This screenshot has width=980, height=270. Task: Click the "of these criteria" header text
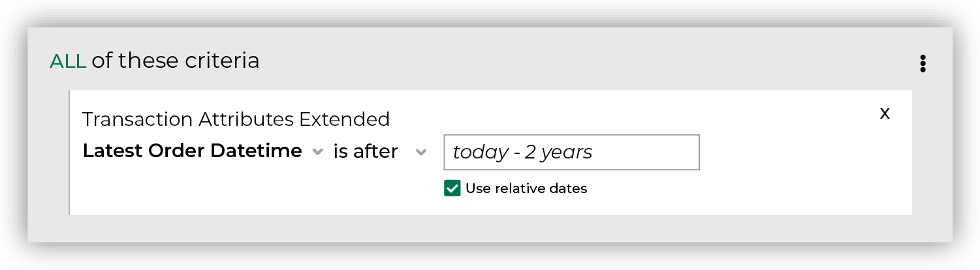[x=175, y=61]
